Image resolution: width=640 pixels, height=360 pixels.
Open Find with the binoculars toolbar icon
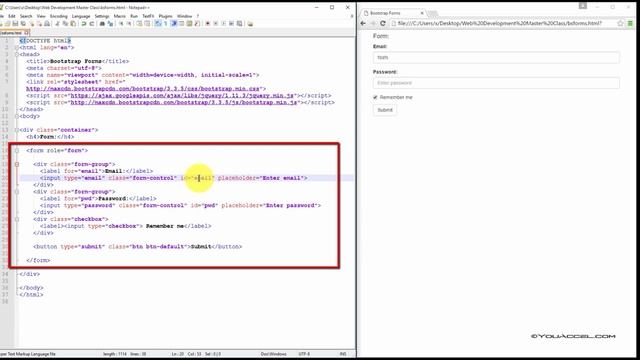tap(102, 24)
